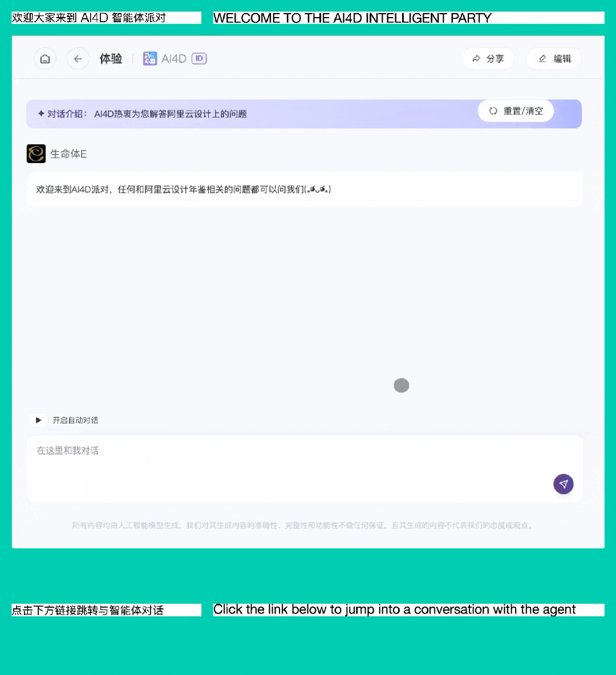Open the 分享 share button

[488, 59]
